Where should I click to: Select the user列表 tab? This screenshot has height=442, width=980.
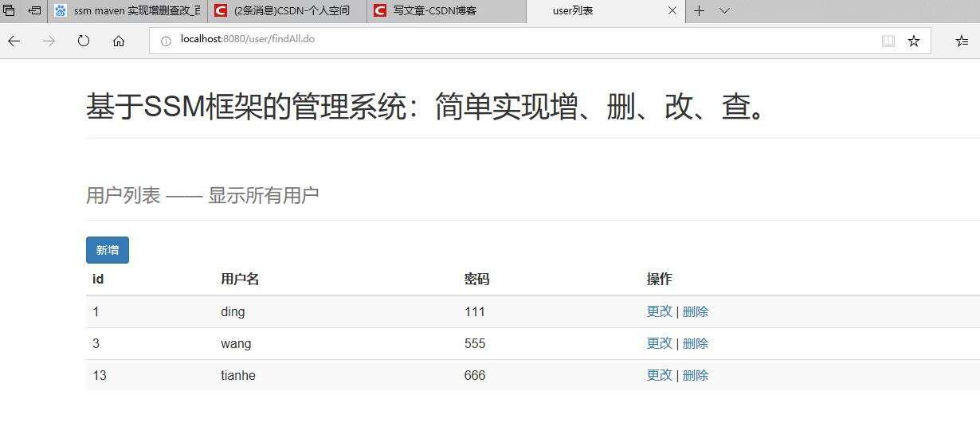click(x=606, y=11)
